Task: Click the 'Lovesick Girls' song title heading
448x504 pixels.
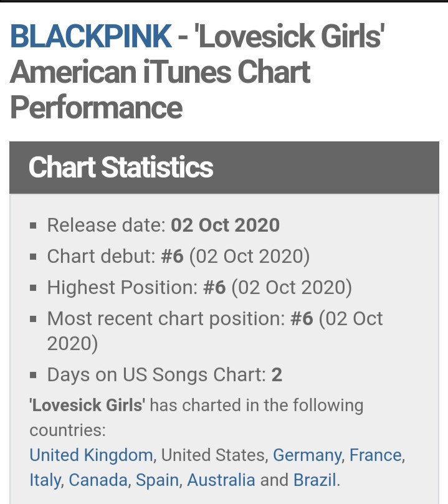Action: pyautogui.click(x=292, y=36)
